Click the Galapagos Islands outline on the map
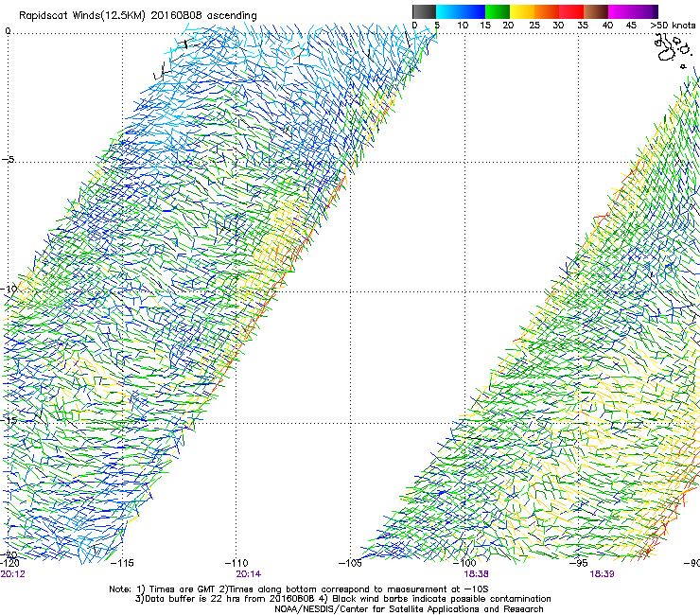 (672, 50)
